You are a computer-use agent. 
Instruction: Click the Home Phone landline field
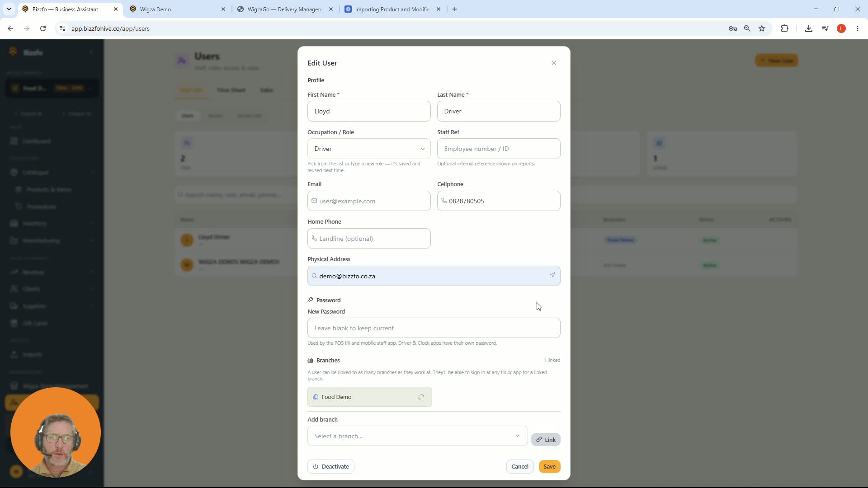[x=369, y=239]
